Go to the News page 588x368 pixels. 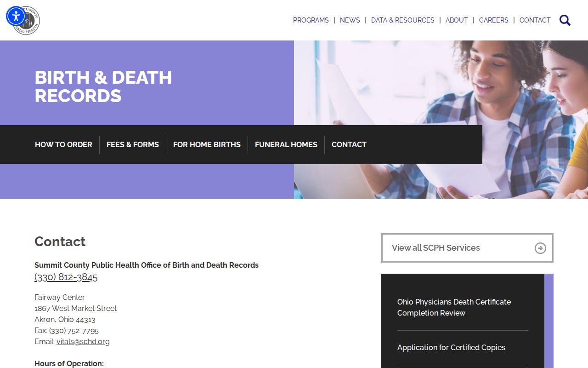coord(350,20)
